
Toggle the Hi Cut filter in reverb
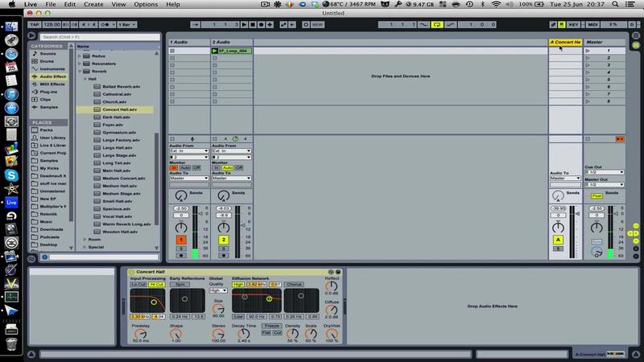pyautogui.click(x=156, y=285)
